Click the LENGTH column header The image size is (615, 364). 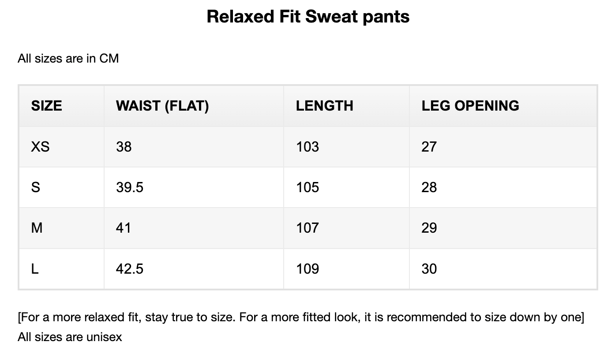324,106
